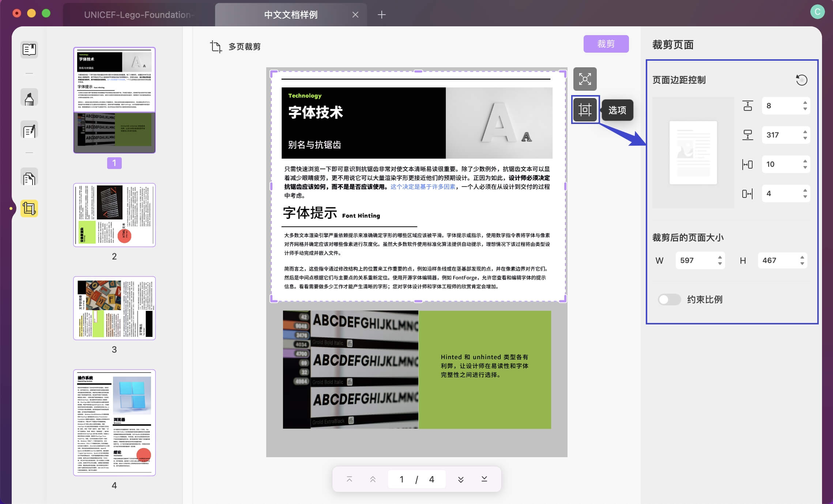Click the margin preview page illustration
Screen dimensions: 833x504
(693, 153)
